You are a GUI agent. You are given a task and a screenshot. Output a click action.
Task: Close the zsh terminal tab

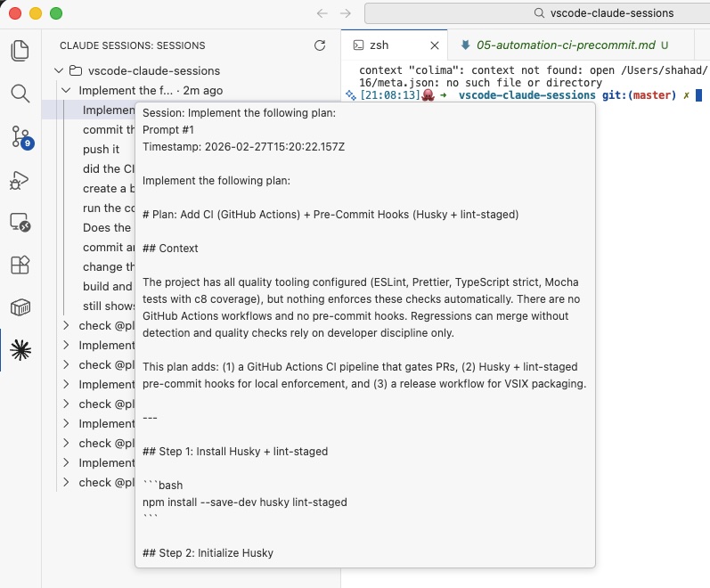434,45
